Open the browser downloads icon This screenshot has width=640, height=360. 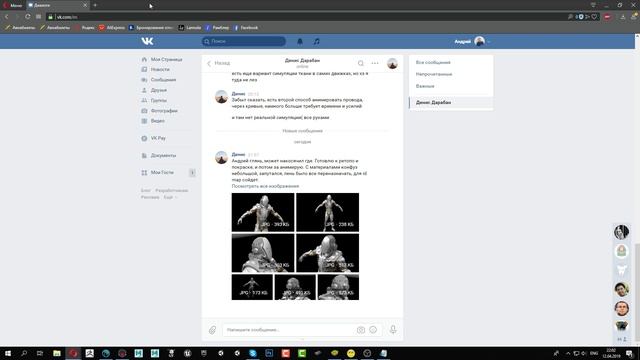pyautogui.click(x=623, y=17)
